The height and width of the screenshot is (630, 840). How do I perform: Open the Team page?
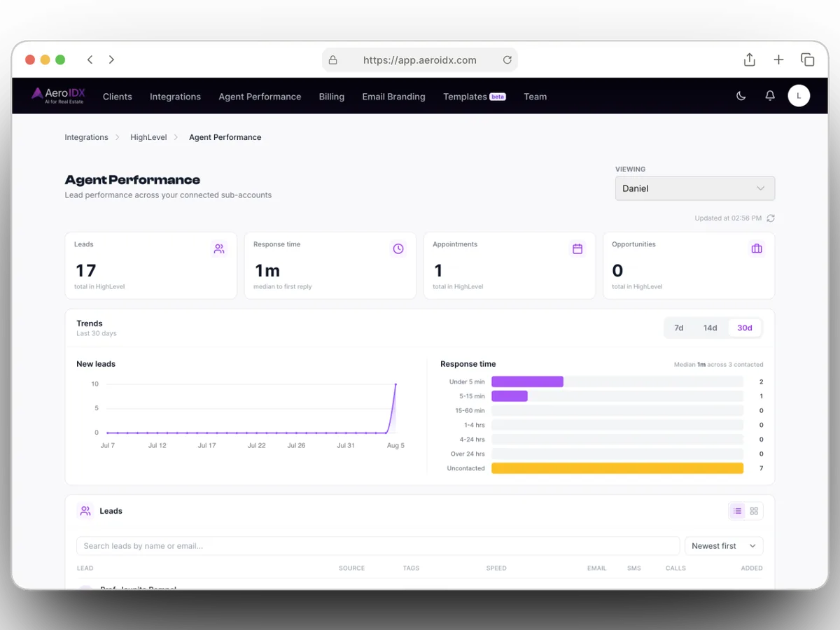click(535, 97)
